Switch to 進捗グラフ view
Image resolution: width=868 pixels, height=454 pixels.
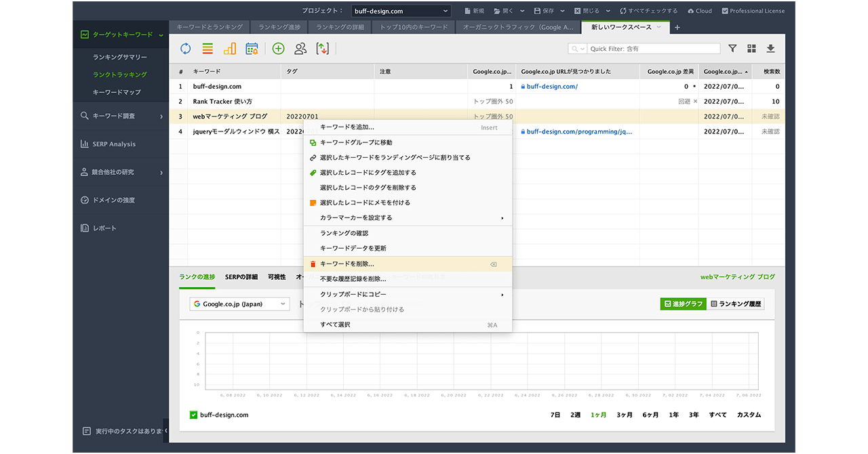coord(682,304)
